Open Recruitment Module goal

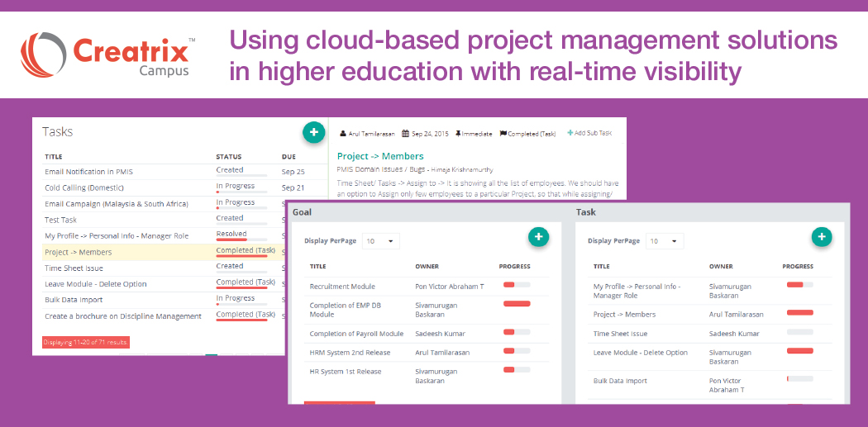342,287
